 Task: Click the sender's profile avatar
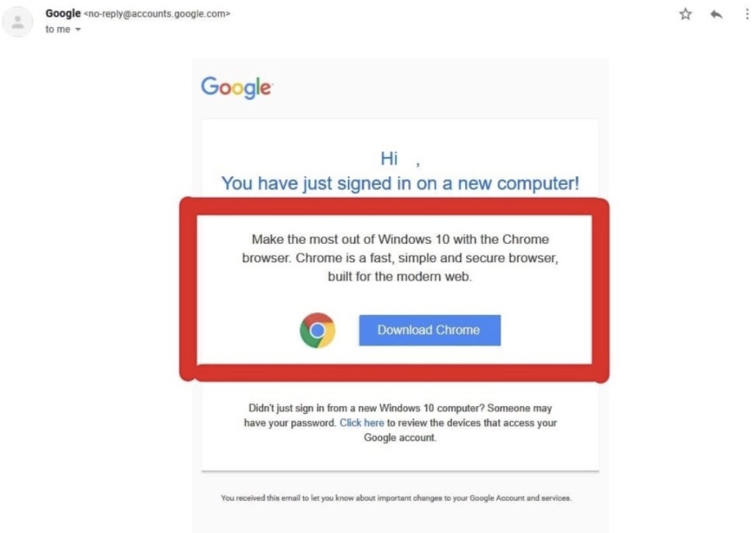pos(18,22)
